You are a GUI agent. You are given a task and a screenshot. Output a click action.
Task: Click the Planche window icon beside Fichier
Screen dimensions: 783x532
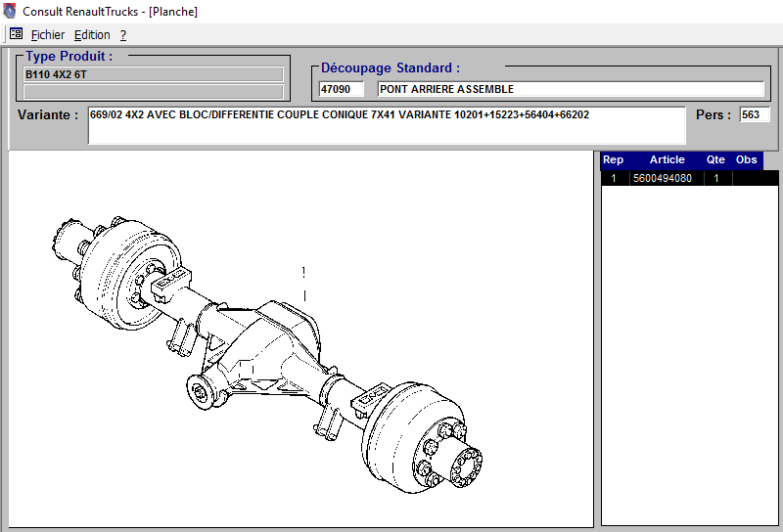tap(16, 34)
